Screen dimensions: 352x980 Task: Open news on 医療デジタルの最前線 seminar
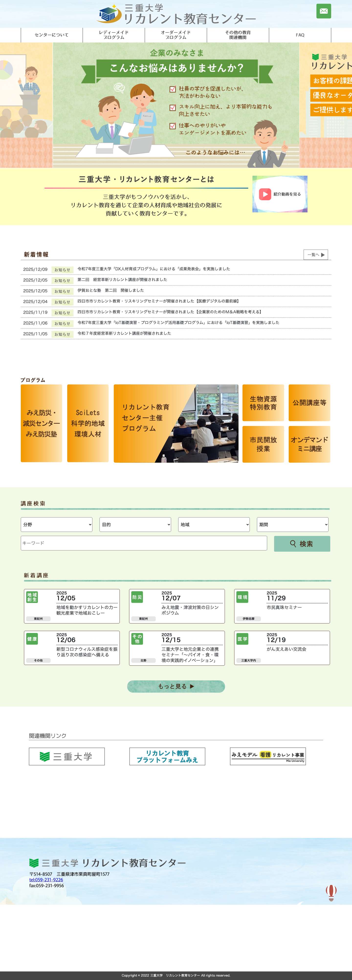159,301
